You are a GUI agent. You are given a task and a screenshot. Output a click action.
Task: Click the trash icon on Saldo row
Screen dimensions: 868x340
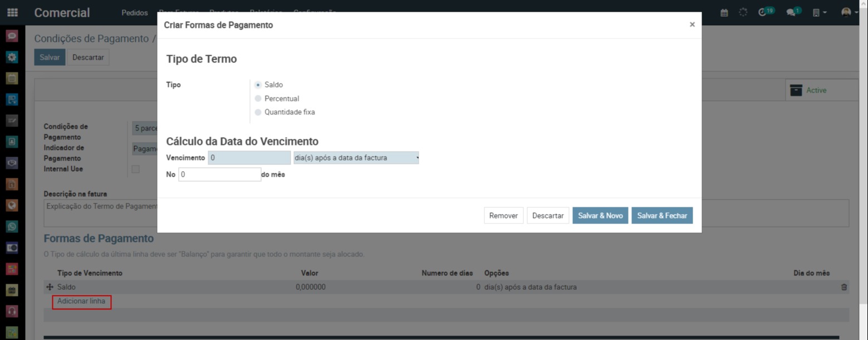844,287
